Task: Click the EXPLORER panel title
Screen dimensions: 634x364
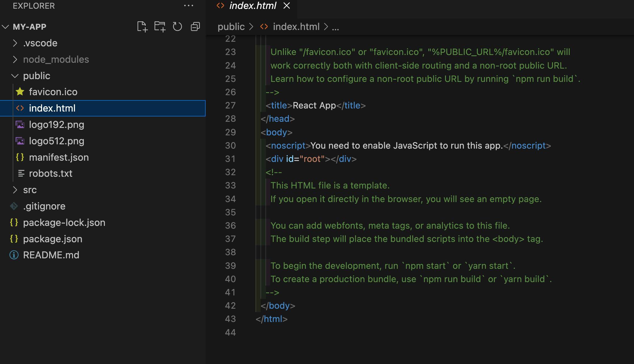Action: (x=34, y=6)
